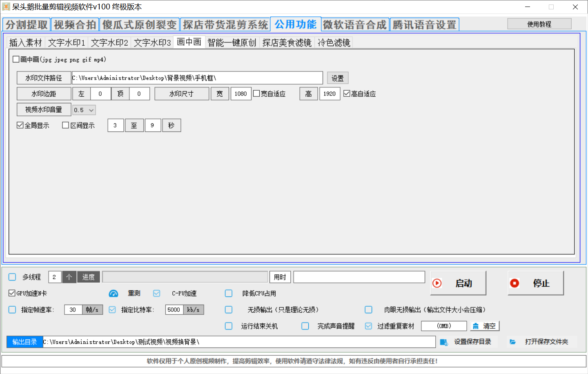This screenshot has width=588, height=374.
Task: Open 智能一键原创 sub-tab
Action: point(232,42)
